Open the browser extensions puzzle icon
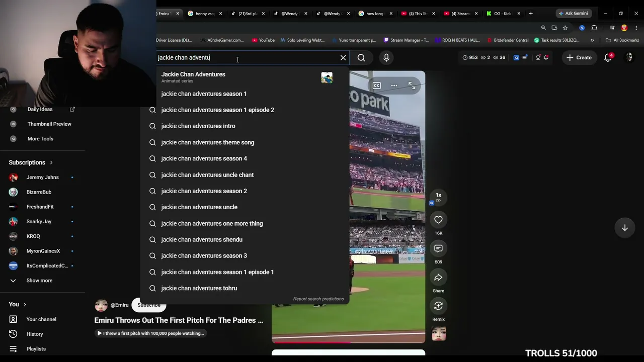This screenshot has width=644, height=362. [x=594, y=28]
